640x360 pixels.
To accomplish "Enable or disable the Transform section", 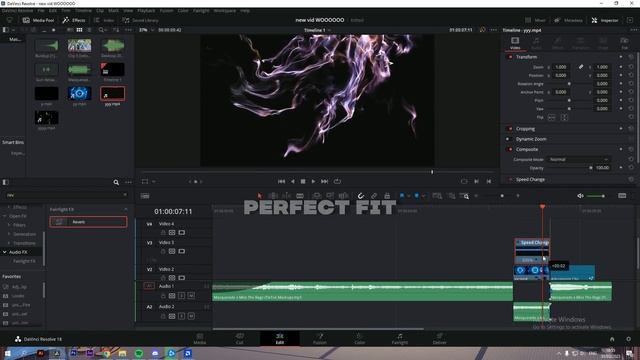I will (x=510, y=57).
